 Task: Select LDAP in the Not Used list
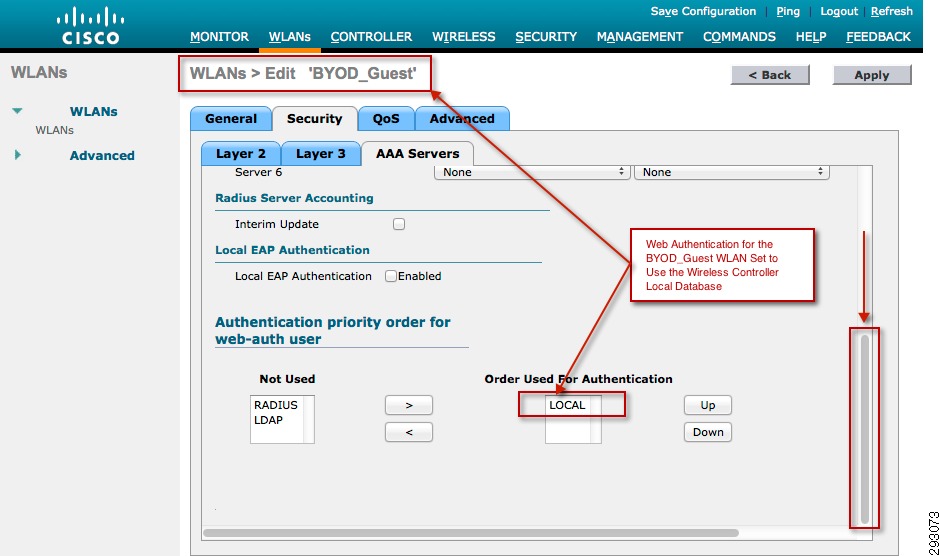(268, 420)
